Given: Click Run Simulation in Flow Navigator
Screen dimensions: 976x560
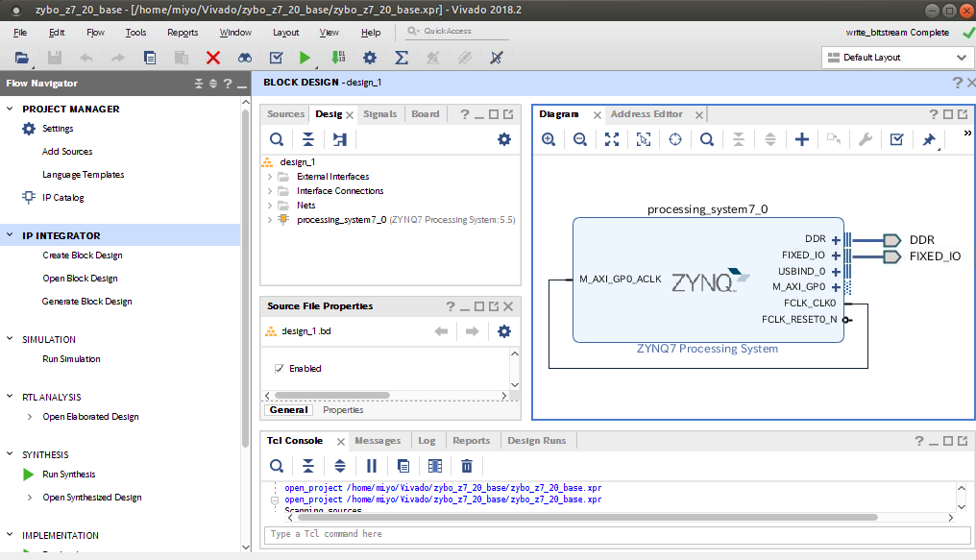Looking at the screenshot, I should 72,359.
